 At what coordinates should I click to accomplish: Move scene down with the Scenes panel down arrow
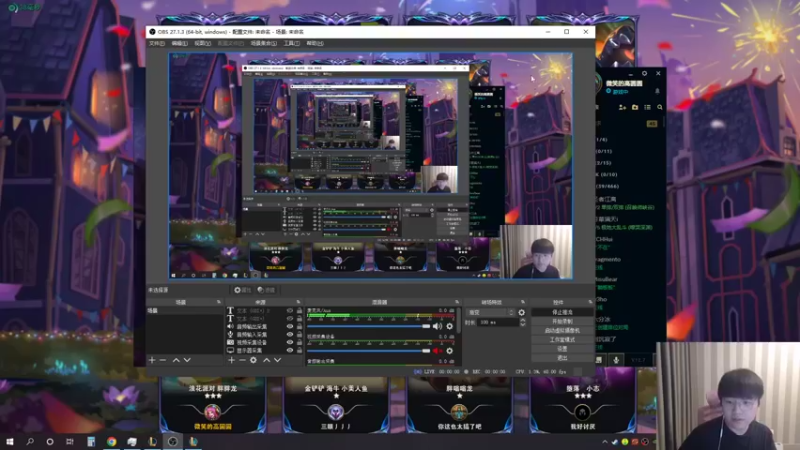point(187,360)
